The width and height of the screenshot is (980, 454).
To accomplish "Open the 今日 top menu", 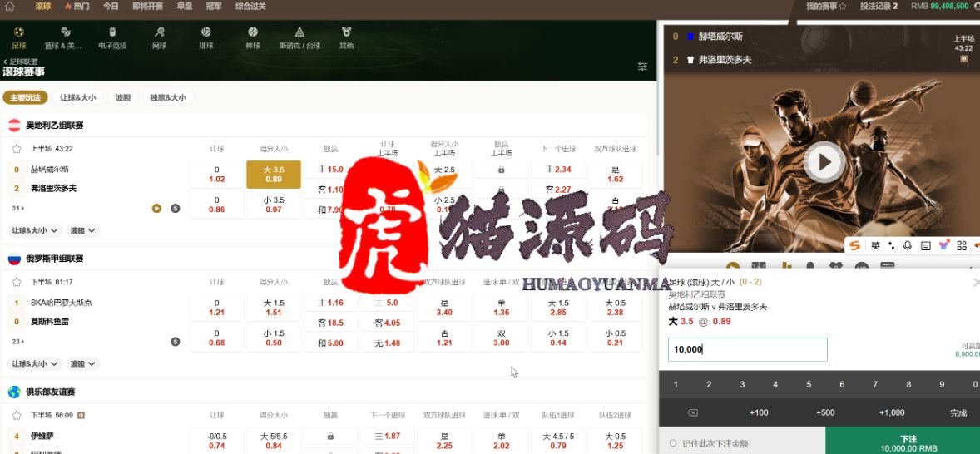I will (111, 7).
